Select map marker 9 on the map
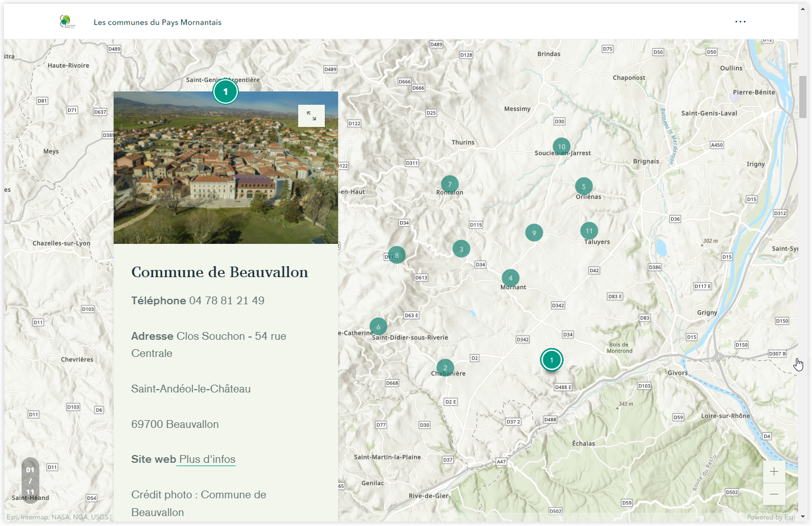 point(534,232)
